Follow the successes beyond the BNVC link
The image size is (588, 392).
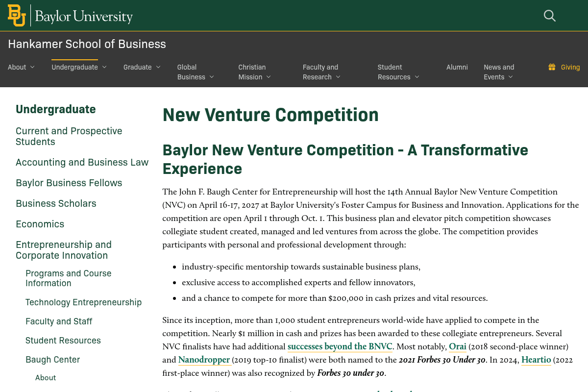tap(340, 346)
